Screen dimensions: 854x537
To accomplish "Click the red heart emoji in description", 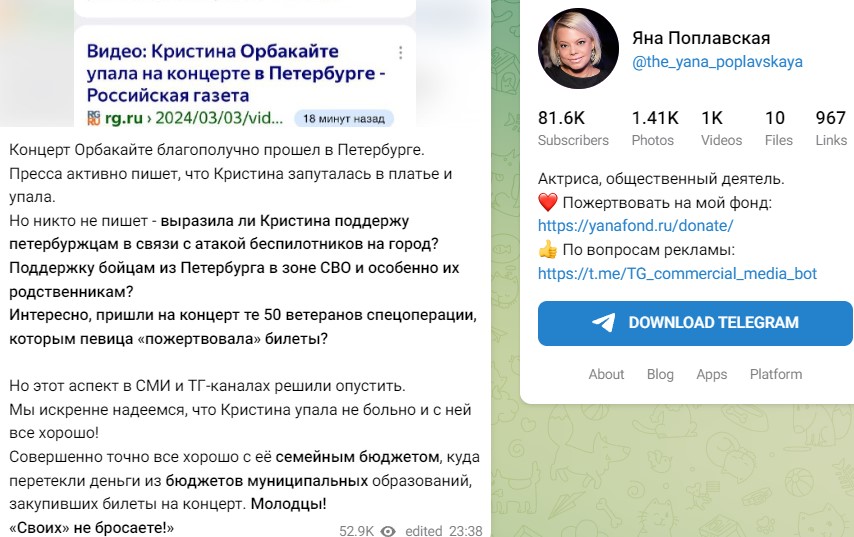I will point(547,202).
